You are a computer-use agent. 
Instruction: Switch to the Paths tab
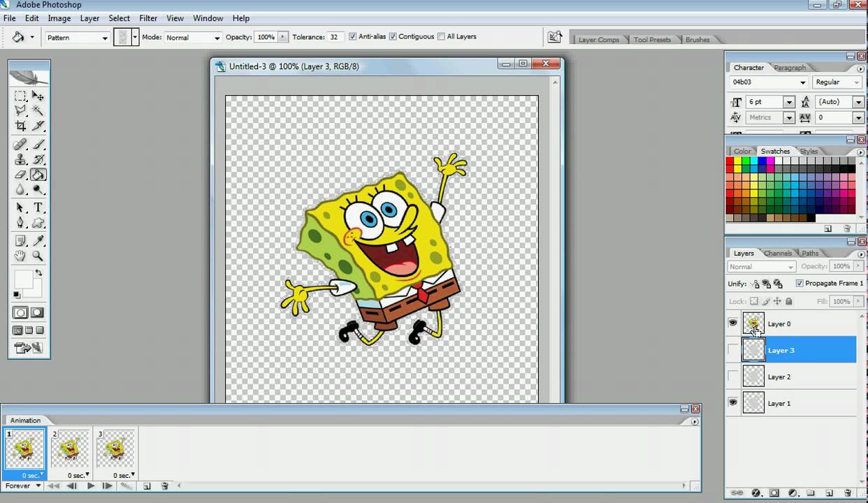810,253
